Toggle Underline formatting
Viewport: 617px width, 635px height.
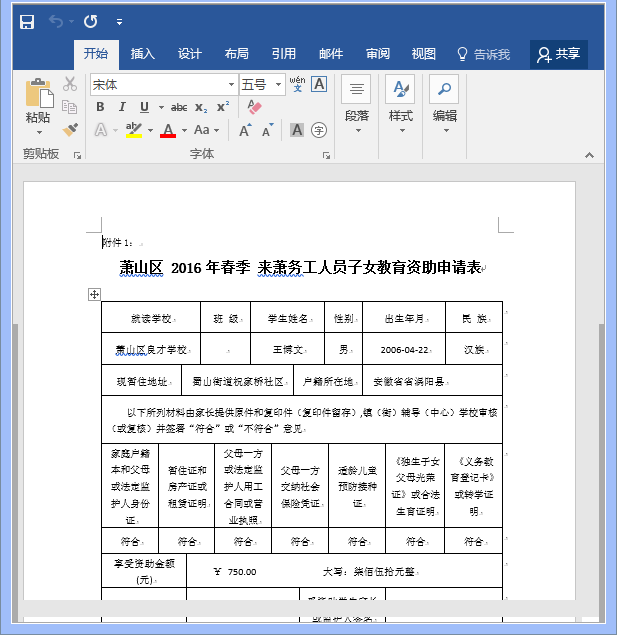coord(144,107)
